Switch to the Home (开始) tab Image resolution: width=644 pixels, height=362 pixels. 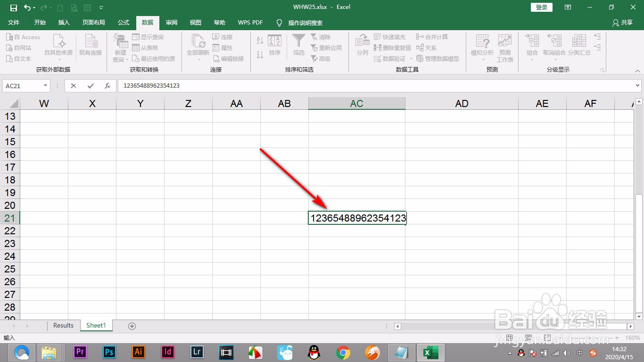pos(40,23)
